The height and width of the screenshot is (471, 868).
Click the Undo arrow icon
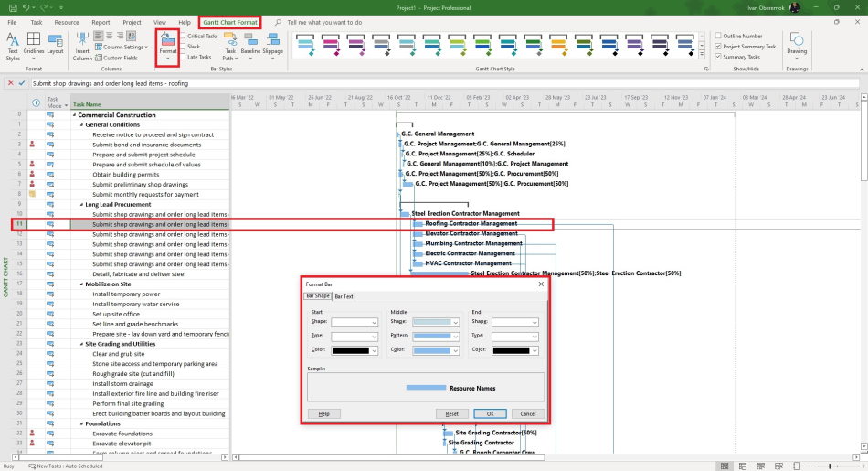click(26, 7)
